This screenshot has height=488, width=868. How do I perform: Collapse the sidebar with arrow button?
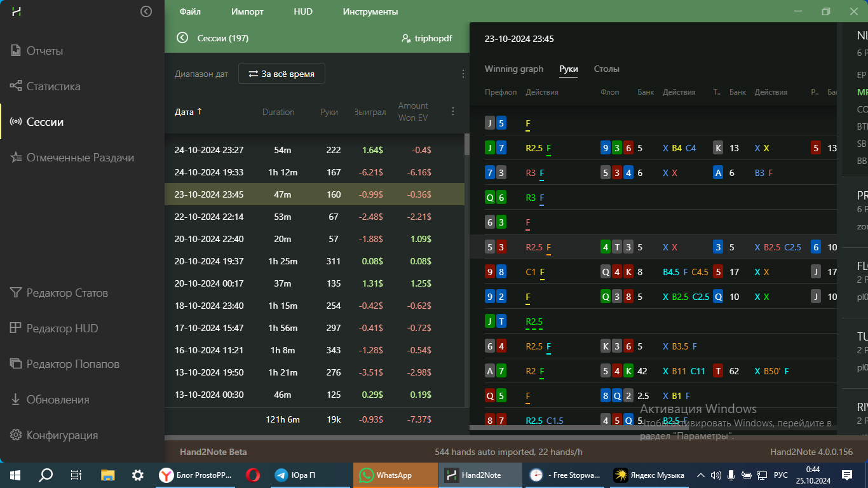pos(146,11)
